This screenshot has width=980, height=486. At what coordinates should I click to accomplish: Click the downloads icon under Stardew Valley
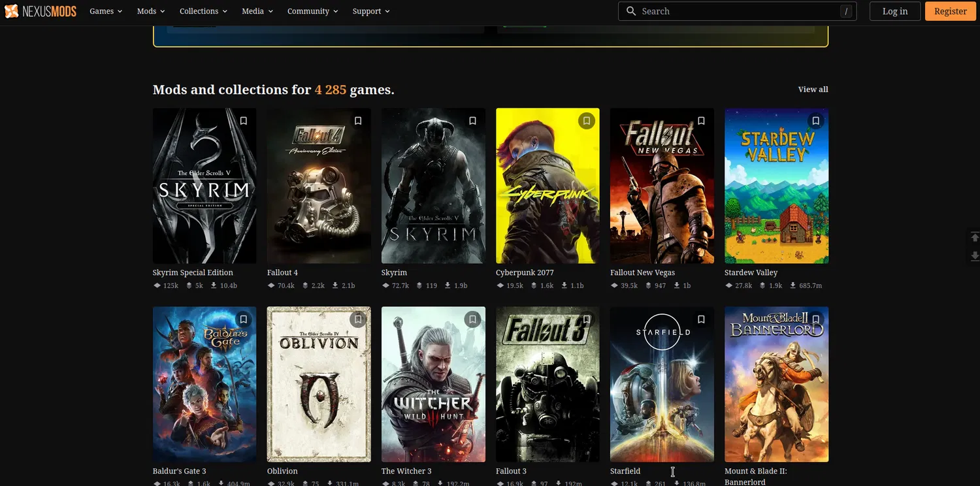click(792, 285)
